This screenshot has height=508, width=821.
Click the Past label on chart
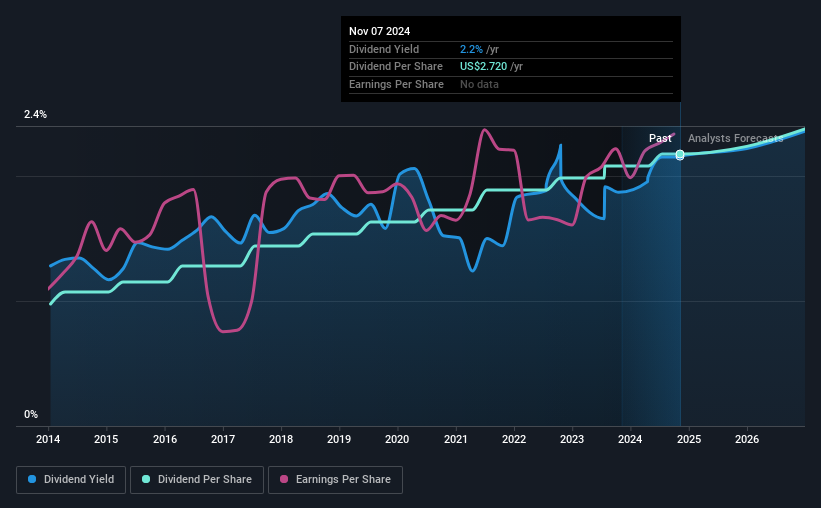[660, 138]
